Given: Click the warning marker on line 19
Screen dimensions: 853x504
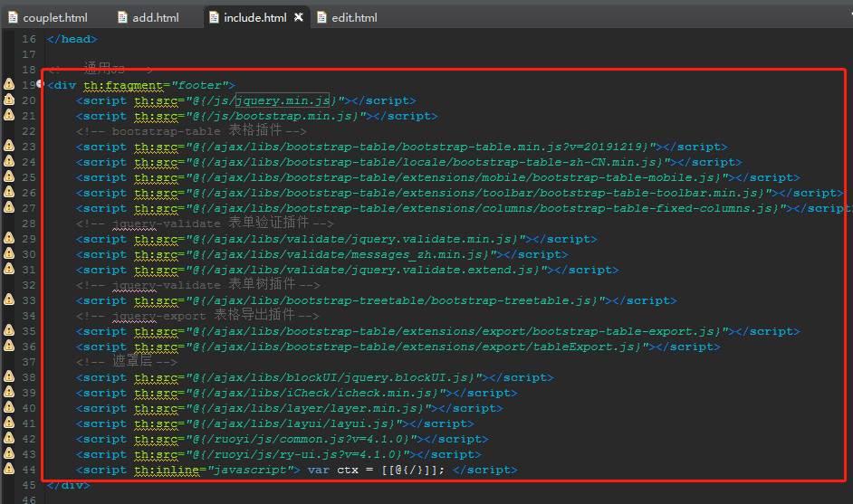Looking at the screenshot, I should [x=9, y=84].
